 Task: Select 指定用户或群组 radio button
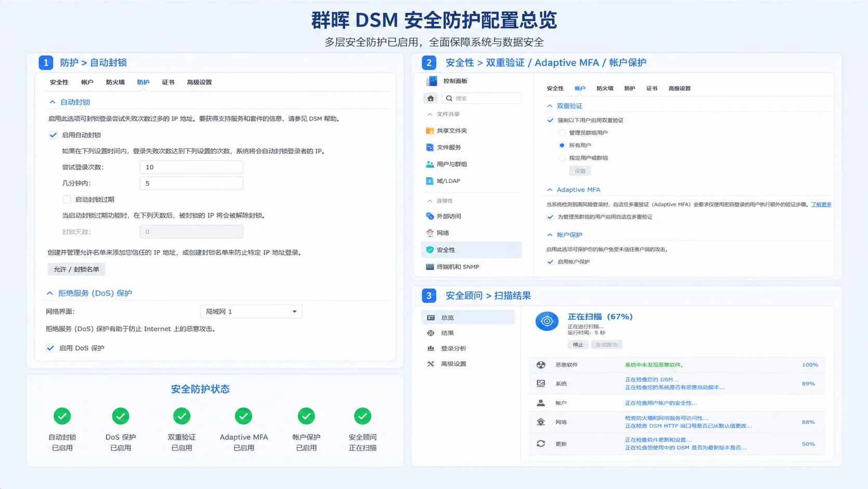coord(562,157)
